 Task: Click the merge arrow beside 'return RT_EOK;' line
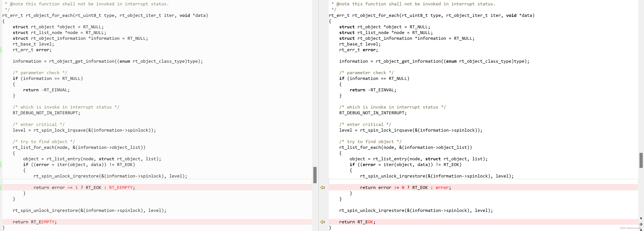(323, 222)
